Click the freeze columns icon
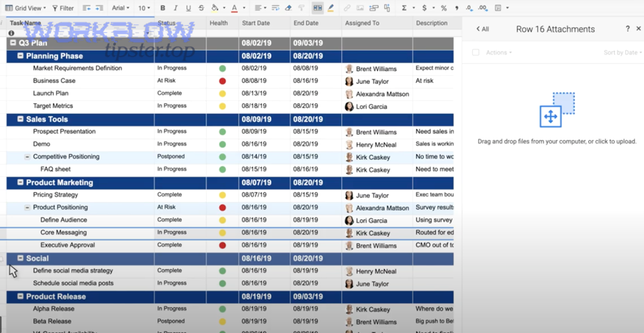The image size is (644, 333). [x=498, y=8]
